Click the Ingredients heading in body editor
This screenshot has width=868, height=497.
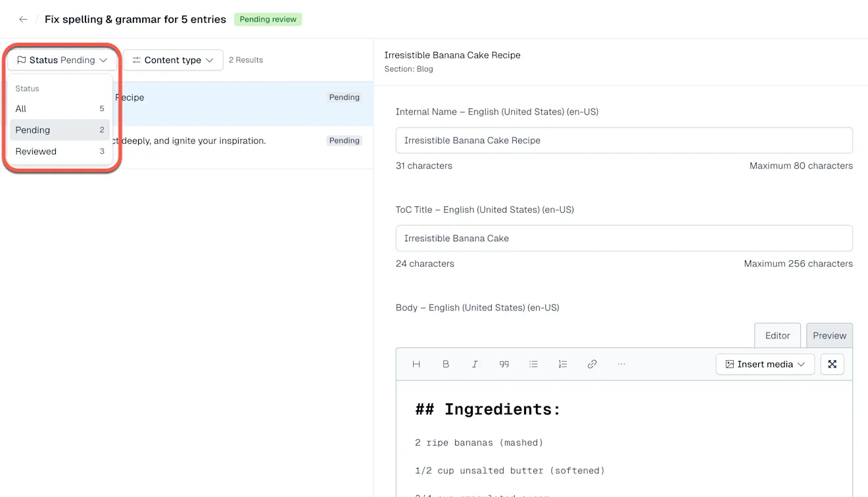pos(488,409)
